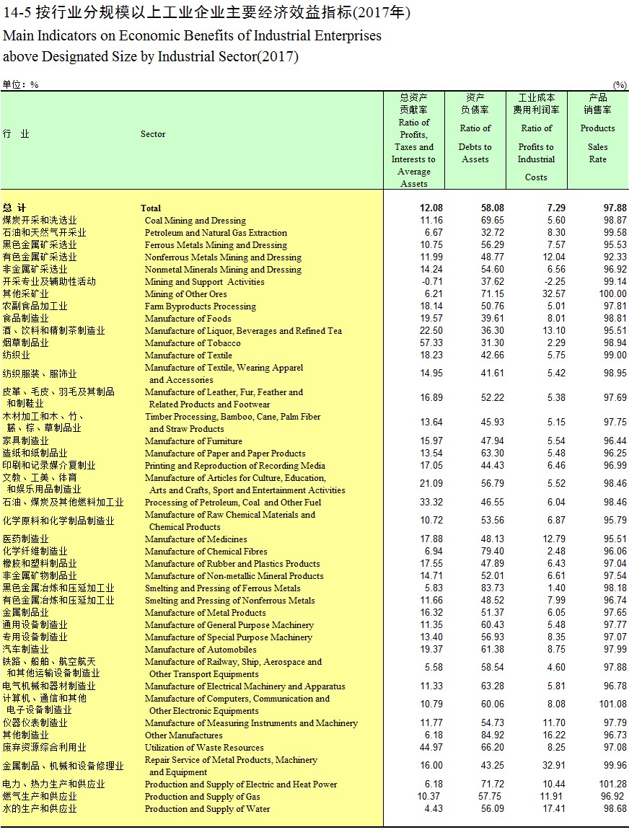Click the '单位: %' unit label
Screen dimensions: 629x840
(x=20, y=84)
